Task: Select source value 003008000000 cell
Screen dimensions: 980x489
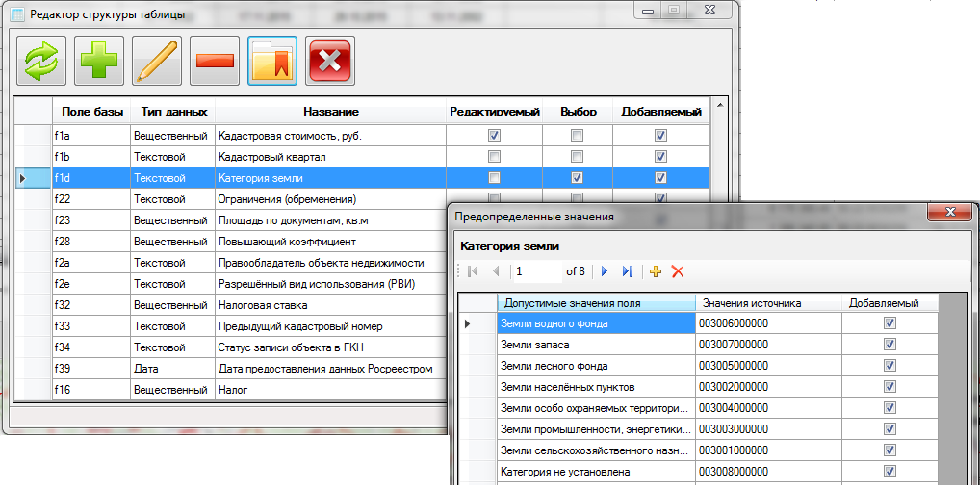Action: [x=768, y=472]
